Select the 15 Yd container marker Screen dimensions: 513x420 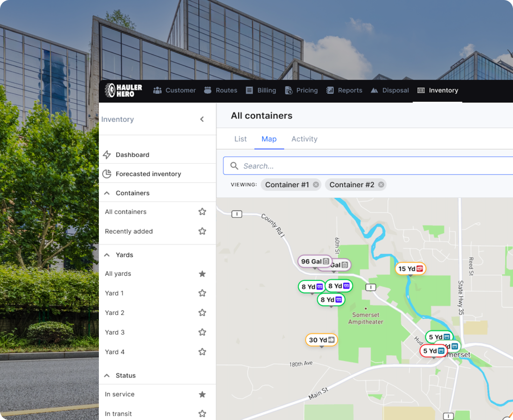coord(410,269)
